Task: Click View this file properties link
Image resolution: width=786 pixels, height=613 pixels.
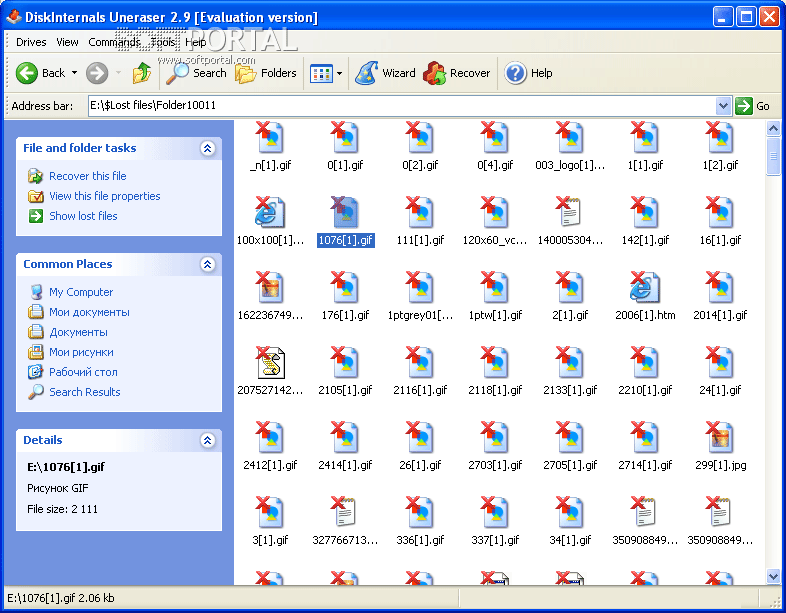Action: [x=105, y=196]
